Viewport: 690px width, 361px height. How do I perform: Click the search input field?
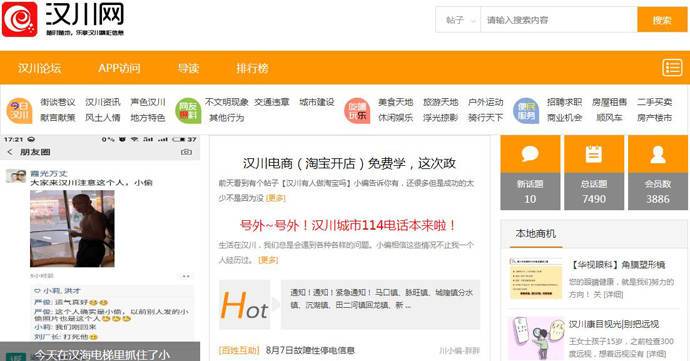point(558,20)
